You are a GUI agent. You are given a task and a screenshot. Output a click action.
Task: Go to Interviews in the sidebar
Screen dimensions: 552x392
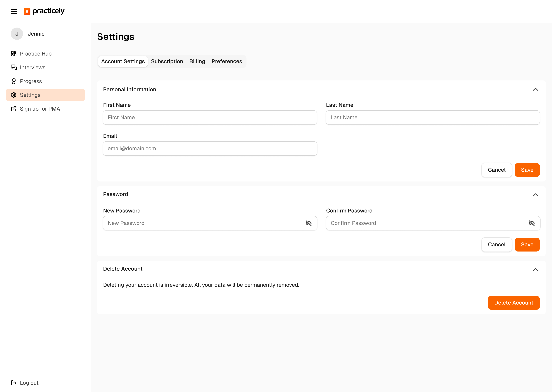[32, 67]
